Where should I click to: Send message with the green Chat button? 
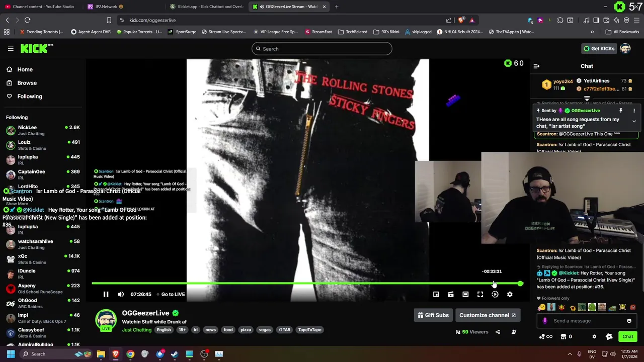(x=628, y=336)
